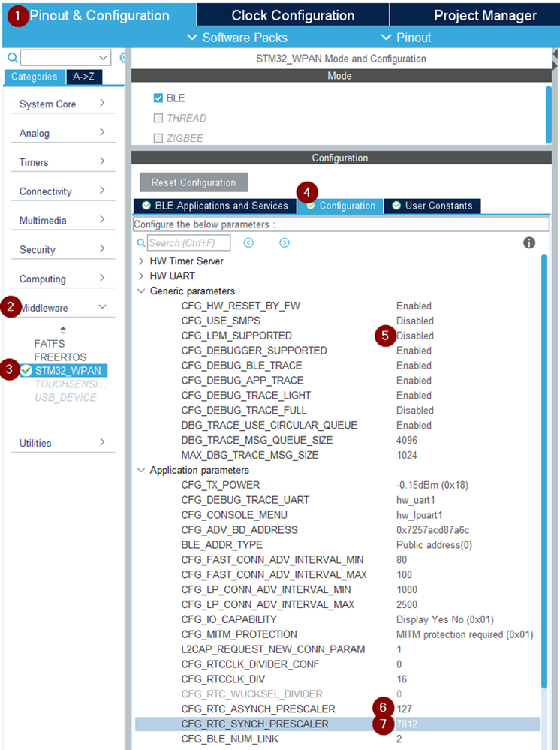This screenshot has height=750, width=560.
Task: Click the CFG_BLE_NUM_LINK value 2
Action: [x=399, y=739]
